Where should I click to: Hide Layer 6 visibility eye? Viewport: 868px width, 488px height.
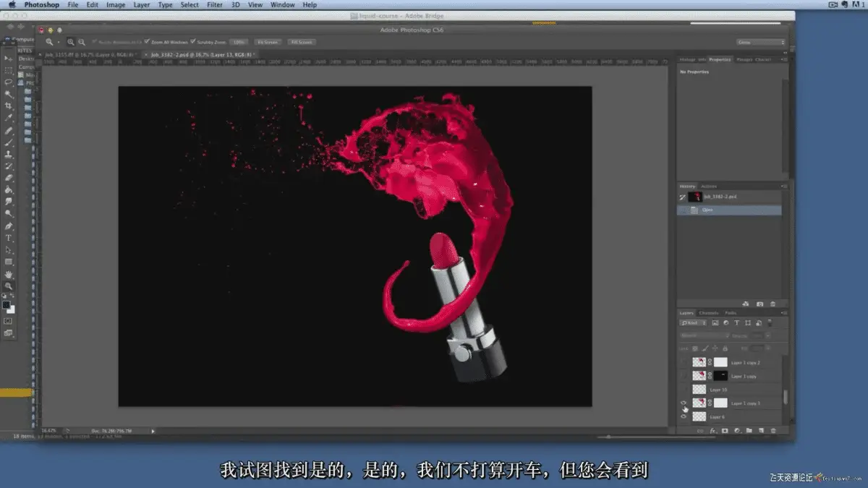(684, 417)
